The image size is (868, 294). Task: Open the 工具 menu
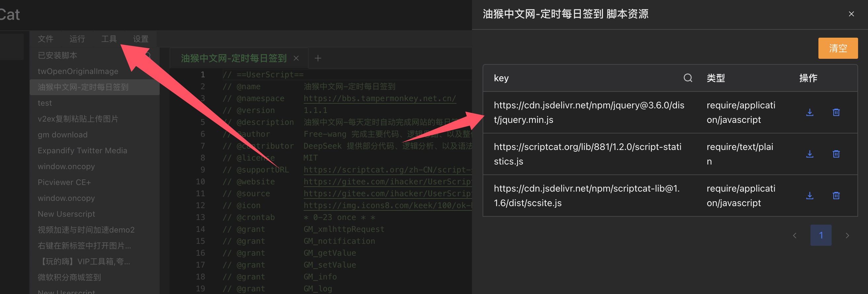pos(109,39)
